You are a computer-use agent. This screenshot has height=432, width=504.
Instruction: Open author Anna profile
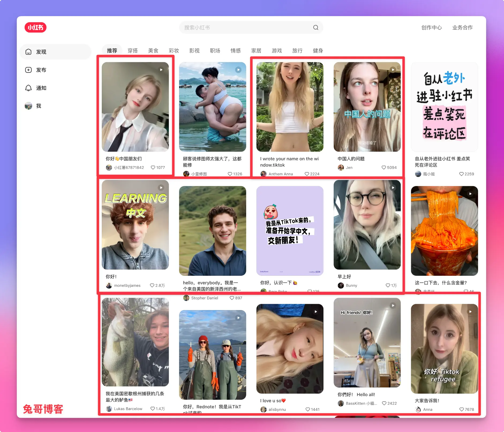pyautogui.click(x=424, y=409)
